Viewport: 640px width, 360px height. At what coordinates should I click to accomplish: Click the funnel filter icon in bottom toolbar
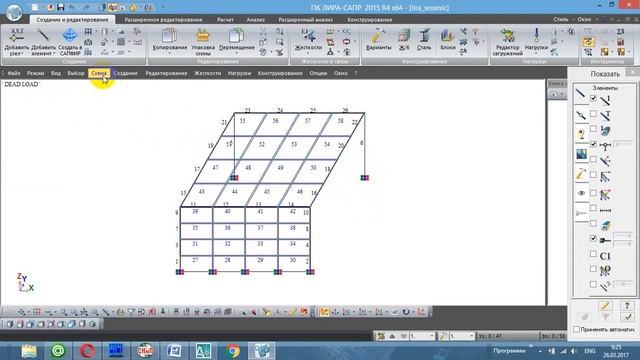coord(131,312)
